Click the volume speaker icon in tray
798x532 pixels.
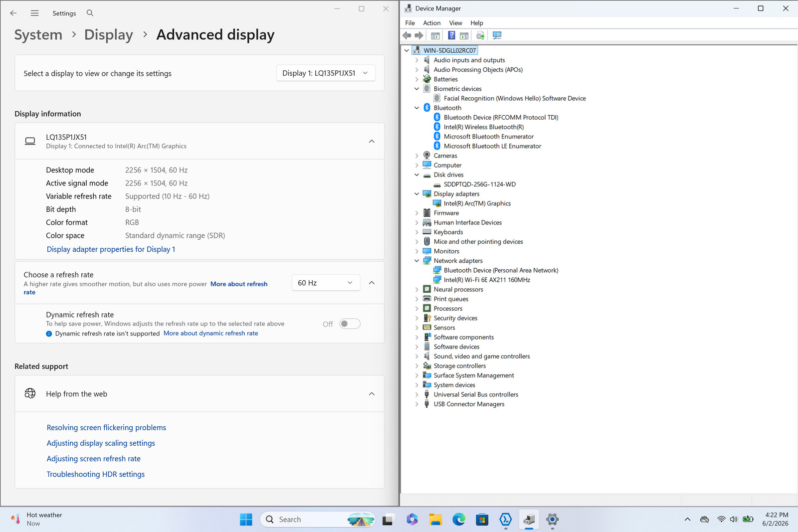coord(733,520)
